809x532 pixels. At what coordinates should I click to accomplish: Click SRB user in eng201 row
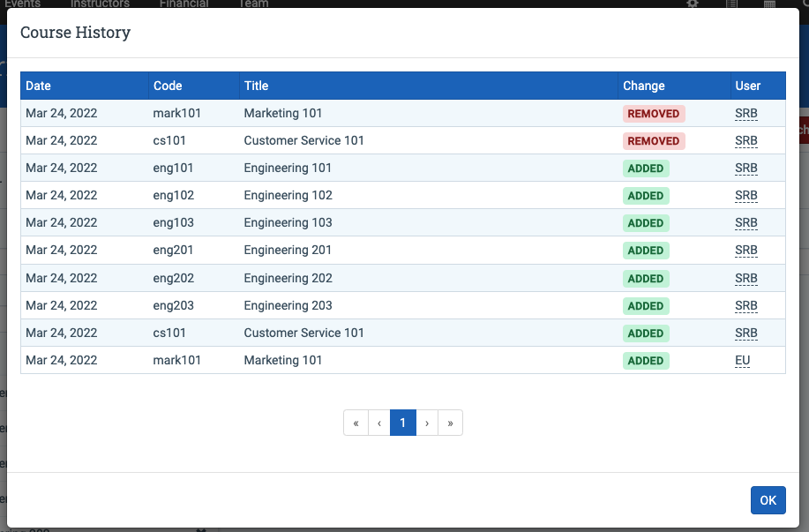[746, 250]
